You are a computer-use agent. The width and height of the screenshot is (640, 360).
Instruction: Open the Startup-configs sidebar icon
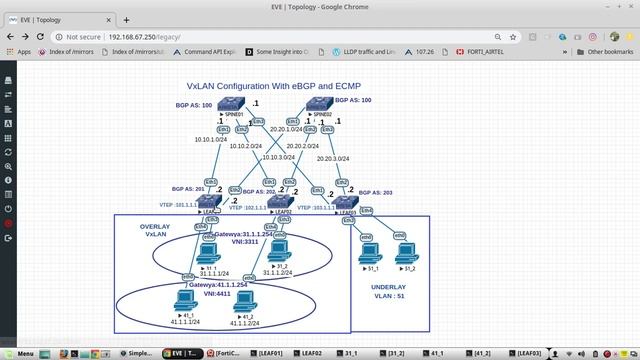8,109
